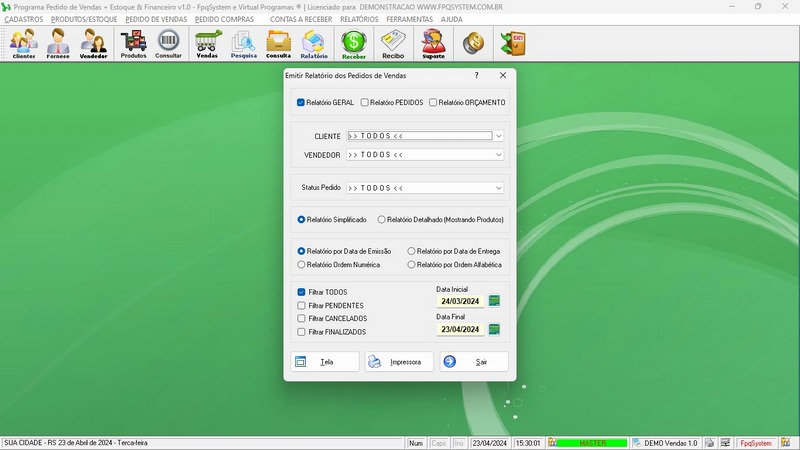
Task: Click the Vendedor toolbar icon
Action: point(93,44)
